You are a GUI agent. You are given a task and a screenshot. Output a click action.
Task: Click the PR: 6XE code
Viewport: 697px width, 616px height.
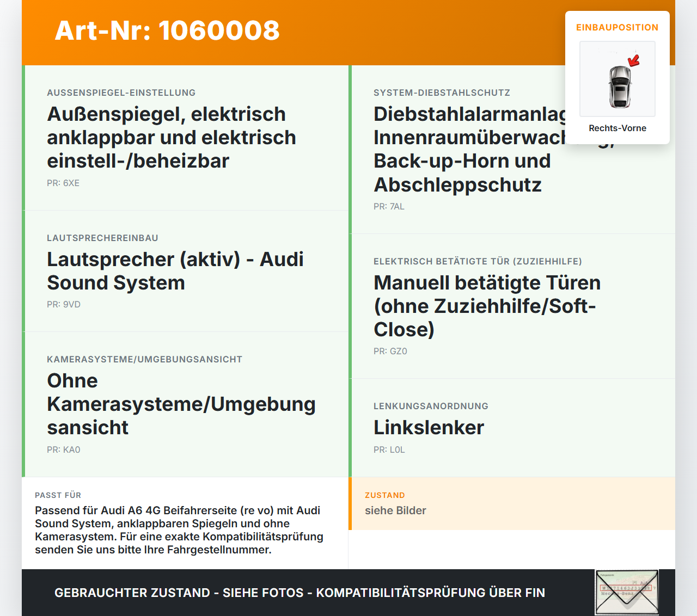(x=63, y=183)
